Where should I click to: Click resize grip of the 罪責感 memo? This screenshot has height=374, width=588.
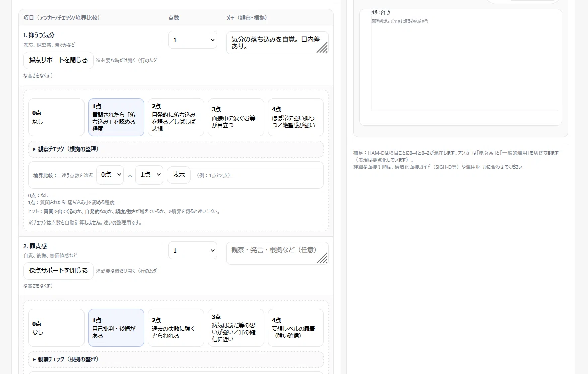pyautogui.click(x=323, y=258)
